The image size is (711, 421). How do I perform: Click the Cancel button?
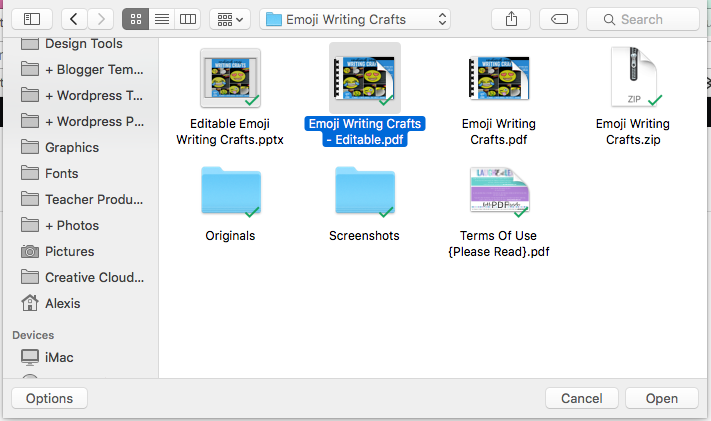[581, 398]
